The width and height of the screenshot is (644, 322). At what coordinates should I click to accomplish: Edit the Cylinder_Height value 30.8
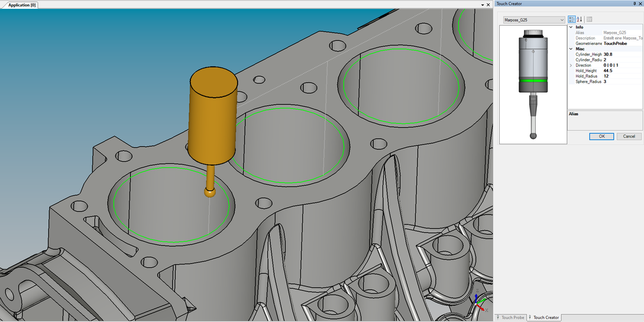621,54
